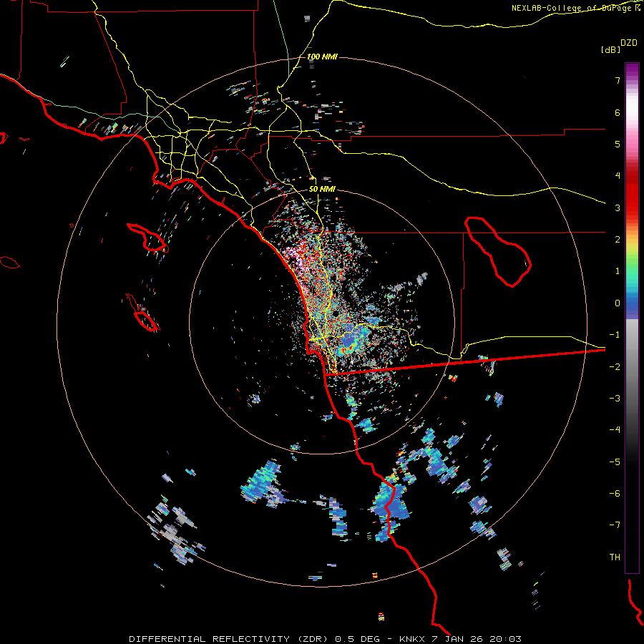This screenshot has width=644, height=644.
Task: Click the 100 NMI range ring label
Action: 323,57
